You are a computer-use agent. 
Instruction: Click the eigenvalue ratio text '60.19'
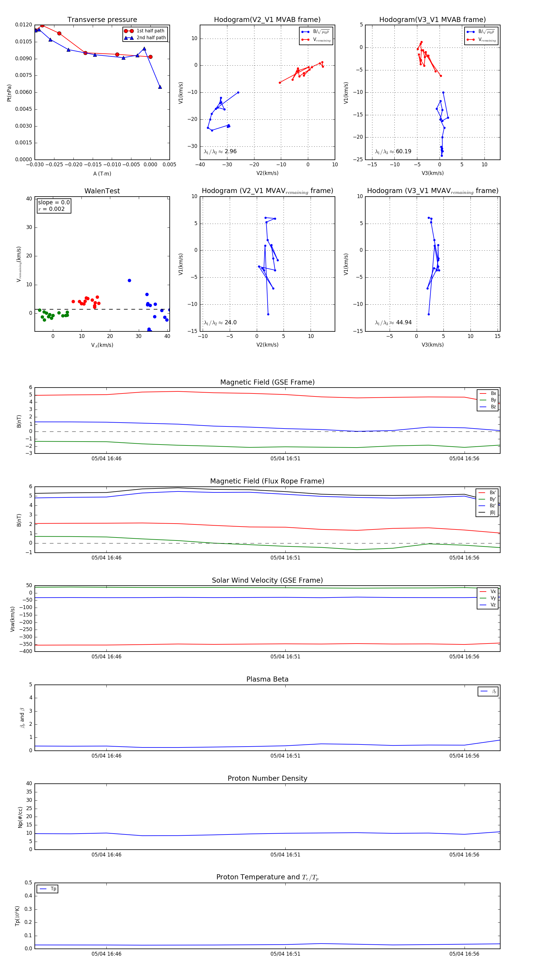click(x=403, y=151)
